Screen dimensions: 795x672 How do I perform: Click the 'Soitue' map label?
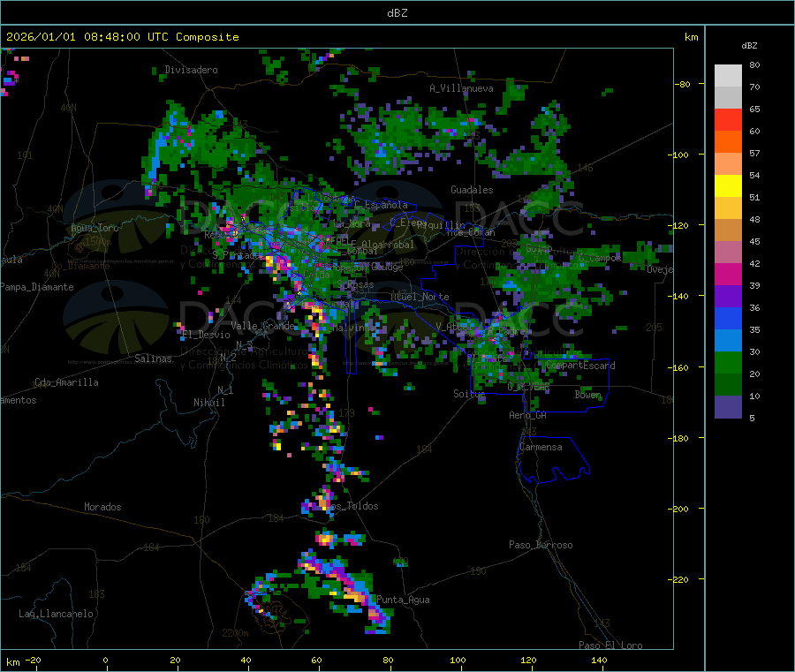click(469, 394)
